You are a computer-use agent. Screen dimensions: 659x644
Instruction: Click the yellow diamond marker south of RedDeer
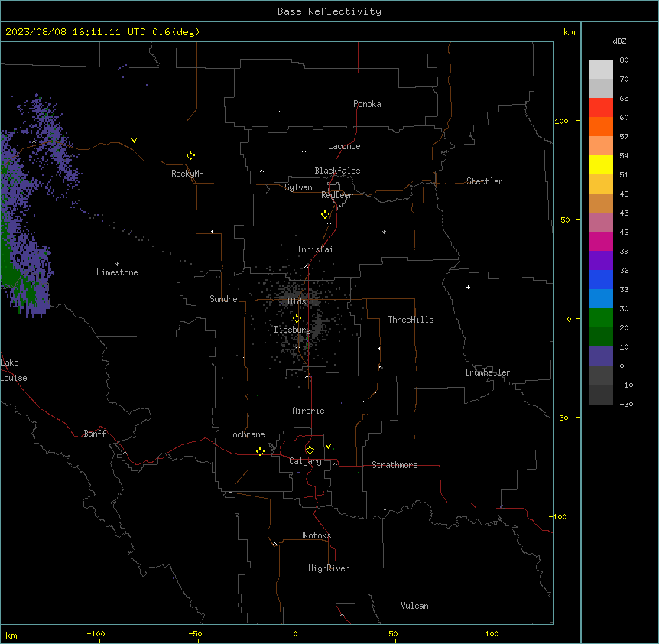[x=325, y=215]
